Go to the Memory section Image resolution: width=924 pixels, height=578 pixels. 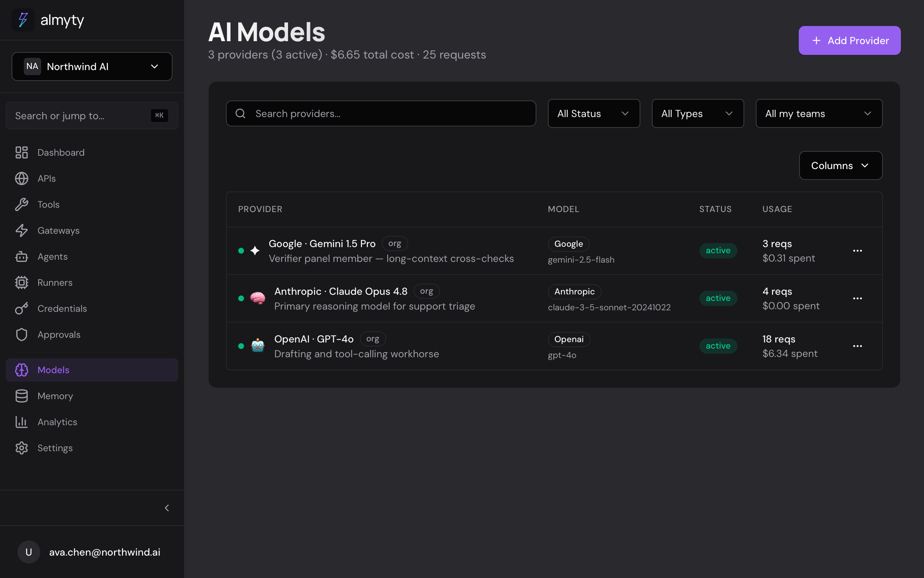pyautogui.click(x=92, y=396)
